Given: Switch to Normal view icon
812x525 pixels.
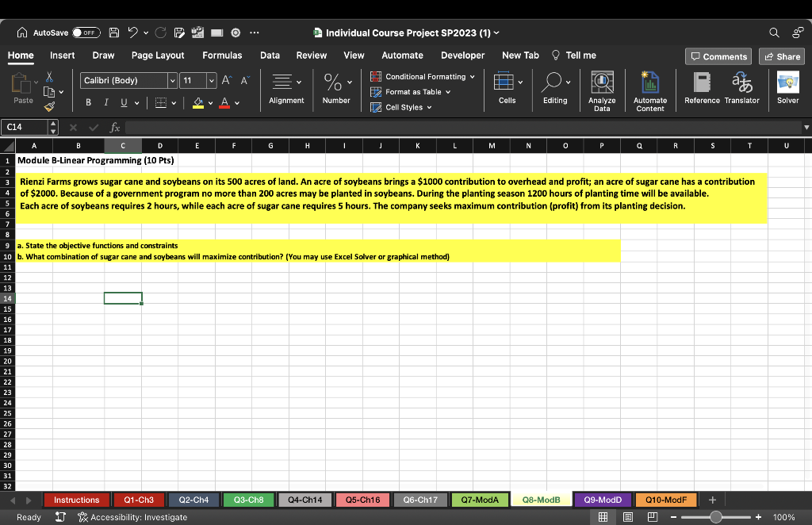Looking at the screenshot, I should (603, 517).
